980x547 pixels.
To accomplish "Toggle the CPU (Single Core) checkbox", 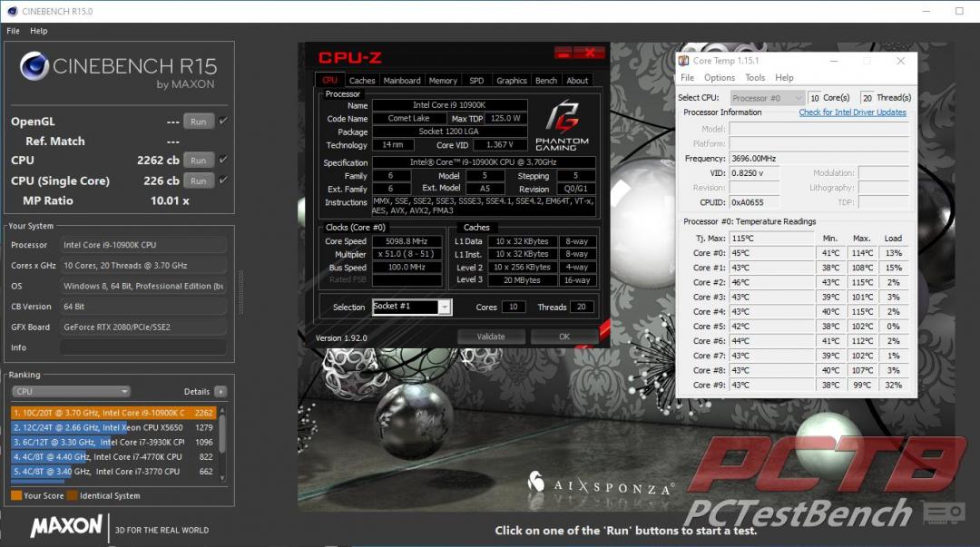I will pyautogui.click(x=223, y=180).
